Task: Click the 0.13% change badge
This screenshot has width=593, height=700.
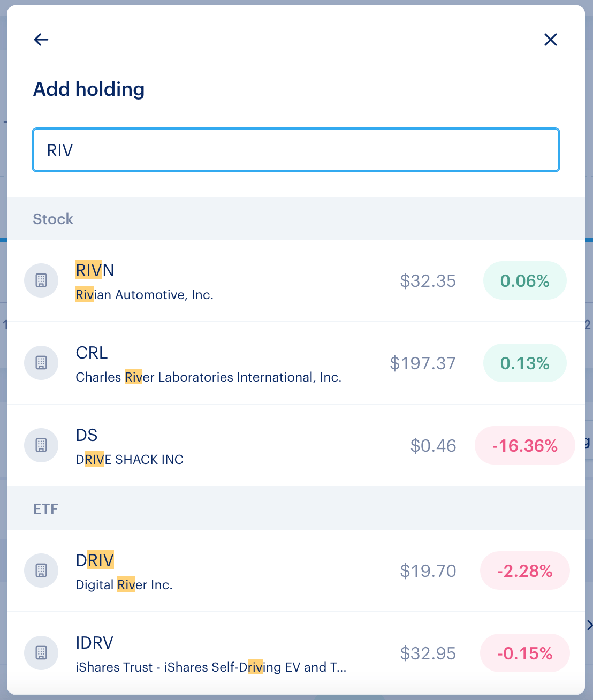Action: pyautogui.click(x=524, y=363)
